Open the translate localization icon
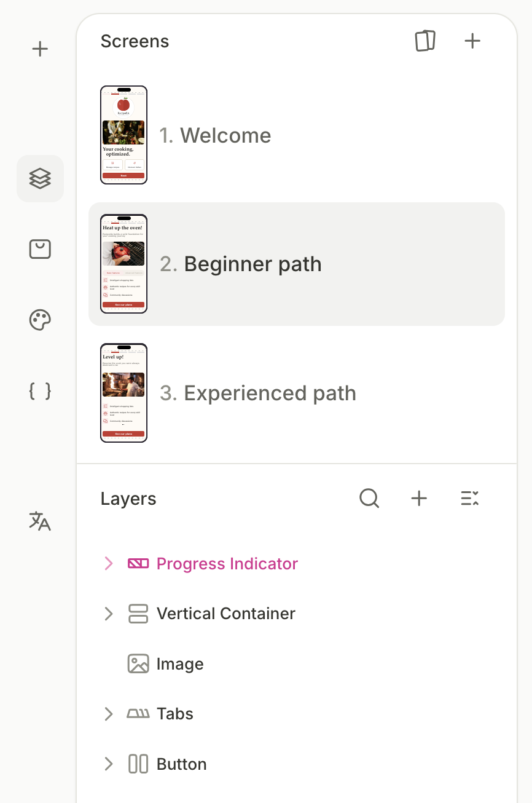The width and height of the screenshot is (532, 803). pos(40,521)
